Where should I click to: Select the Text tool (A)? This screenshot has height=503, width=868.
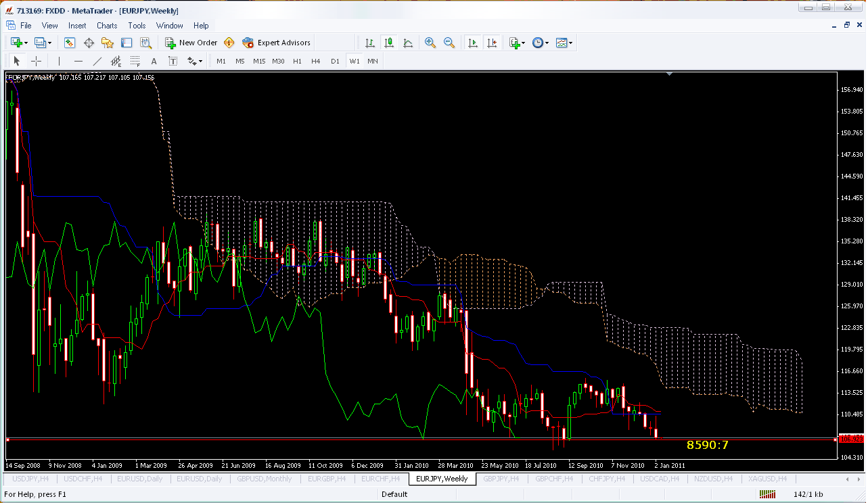154,61
